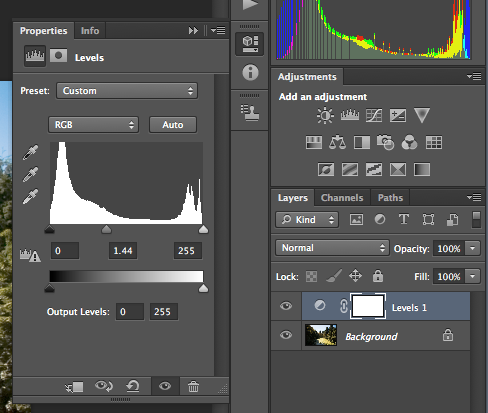Add a Color Balance adjustment

click(337, 143)
